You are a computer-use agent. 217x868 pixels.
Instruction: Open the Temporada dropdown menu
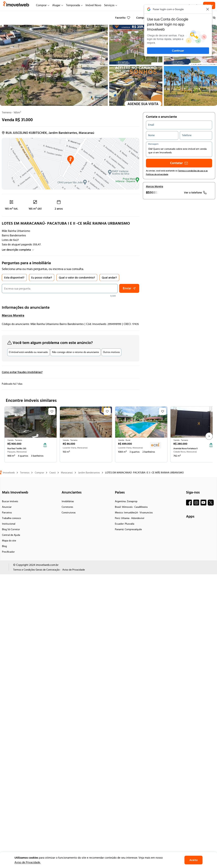click(x=74, y=5)
